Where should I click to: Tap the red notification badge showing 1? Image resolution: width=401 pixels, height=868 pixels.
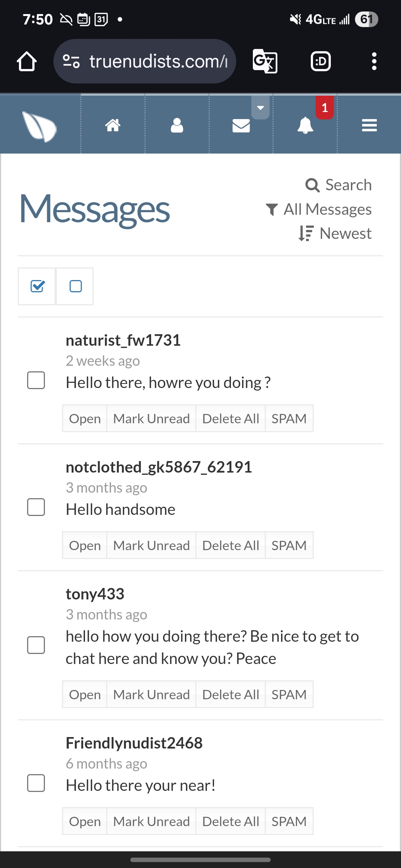tap(325, 108)
